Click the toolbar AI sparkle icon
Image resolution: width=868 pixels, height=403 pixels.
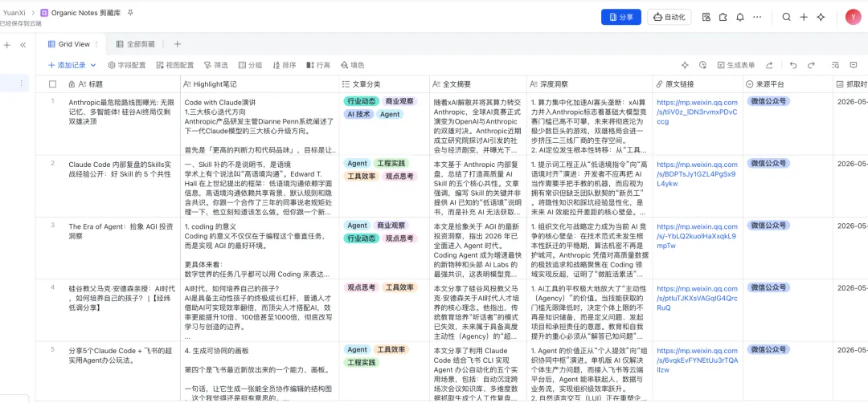(x=685, y=65)
